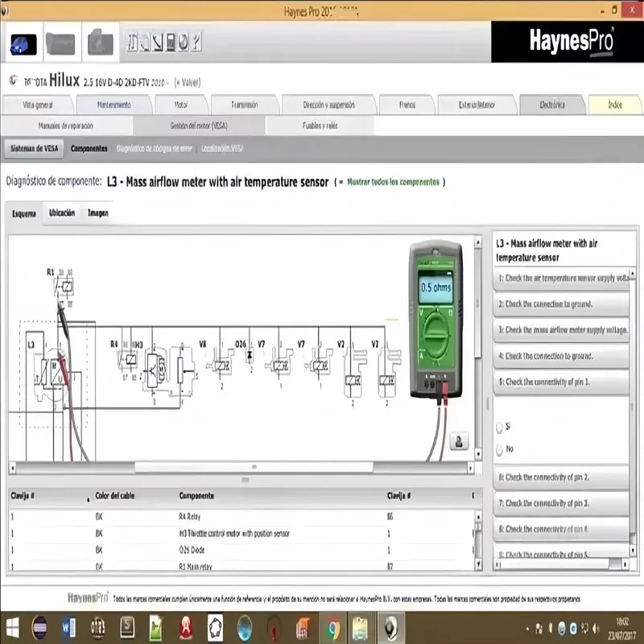
Task: Open Google Chrome from the taskbar
Action: pos(332,627)
